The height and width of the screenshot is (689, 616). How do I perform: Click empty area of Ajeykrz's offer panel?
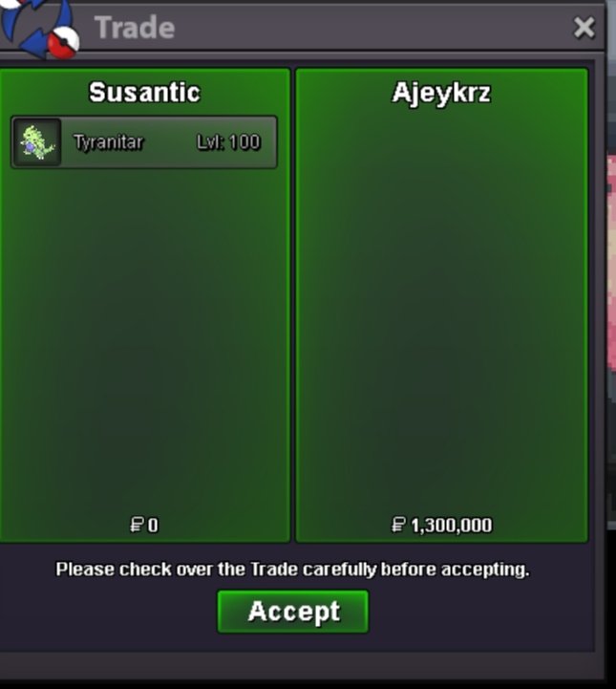pos(441,308)
